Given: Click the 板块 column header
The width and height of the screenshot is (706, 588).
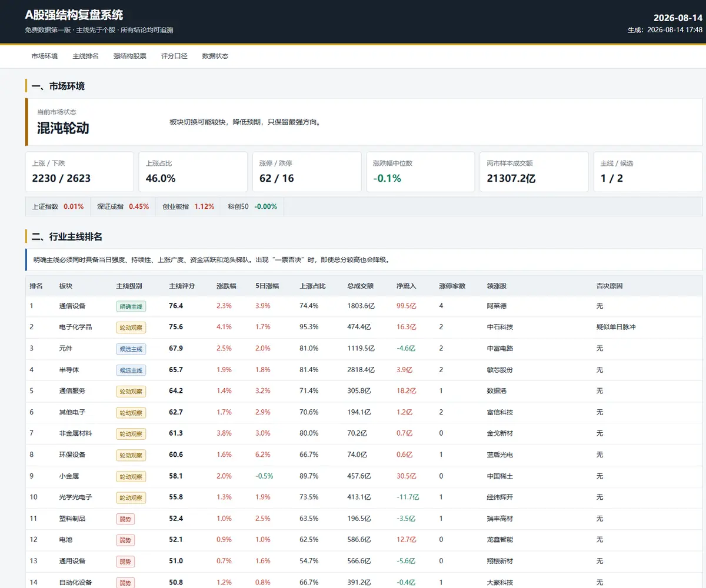Looking at the screenshot, I should pyautogui.click(x=66, y=286).
